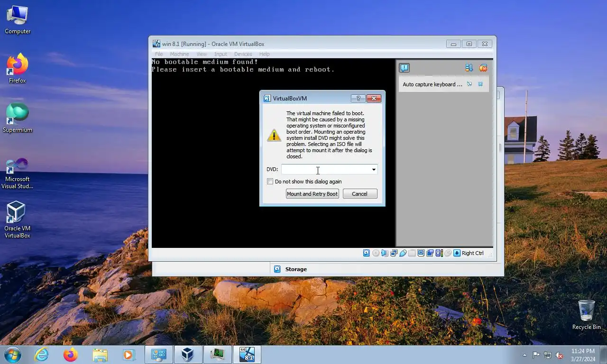Click the optical disk status bar icon
Viewport: 607px width, 364px height.
376,253
